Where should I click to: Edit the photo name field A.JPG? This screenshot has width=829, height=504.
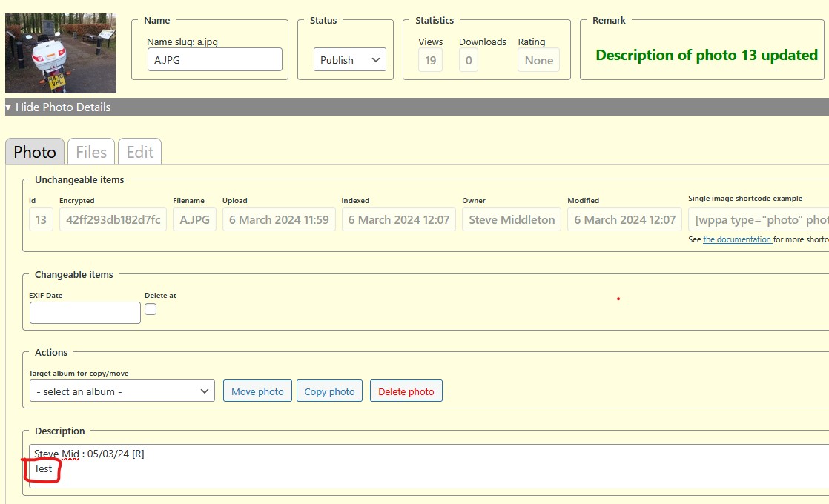214,59
